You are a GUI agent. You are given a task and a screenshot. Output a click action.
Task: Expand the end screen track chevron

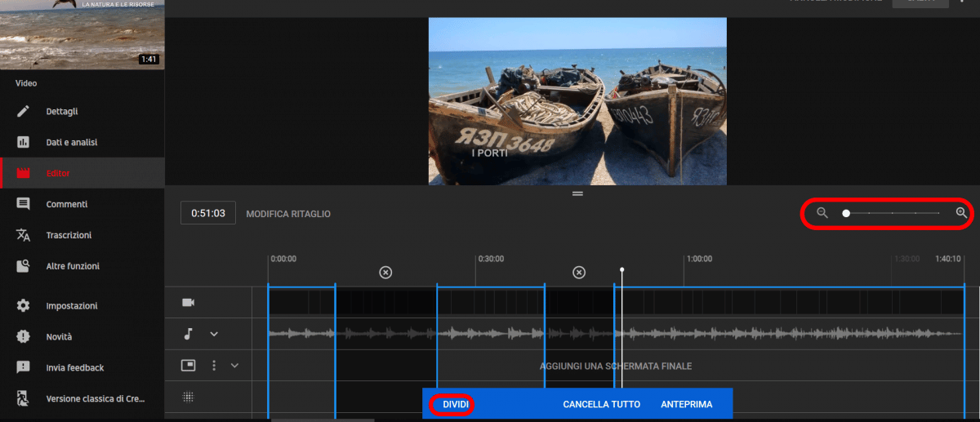(x=234, y=366)
